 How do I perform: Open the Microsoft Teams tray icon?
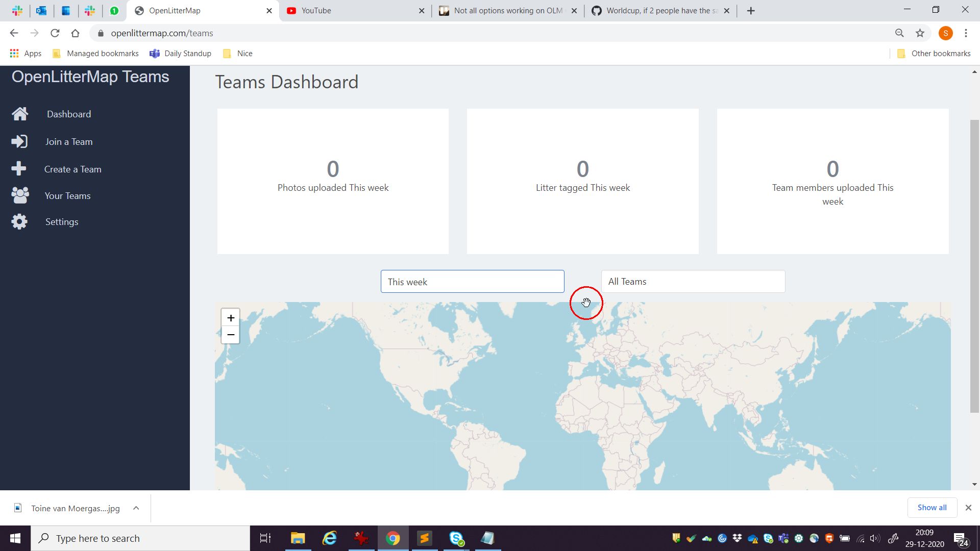tap(782, 538)
